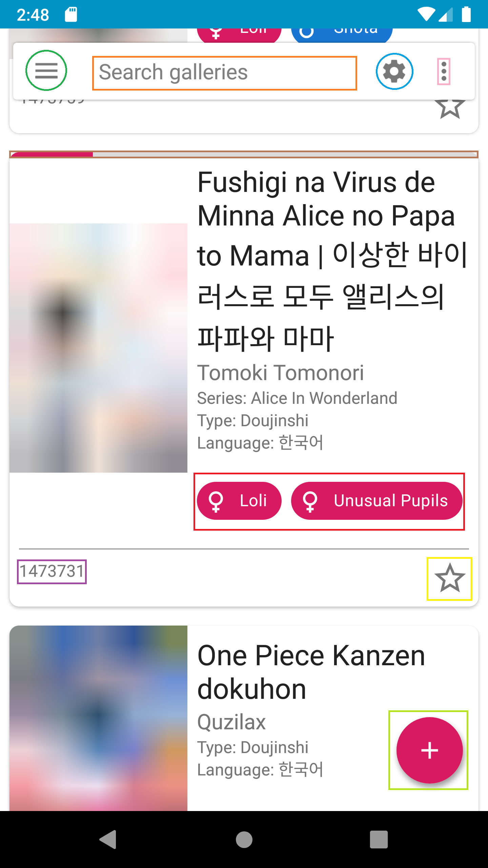Expand the three-dot overflow menu
Image resolution: width=488 pixels, height=868 pixels.
pyautogui.click(x=444, y=72)
